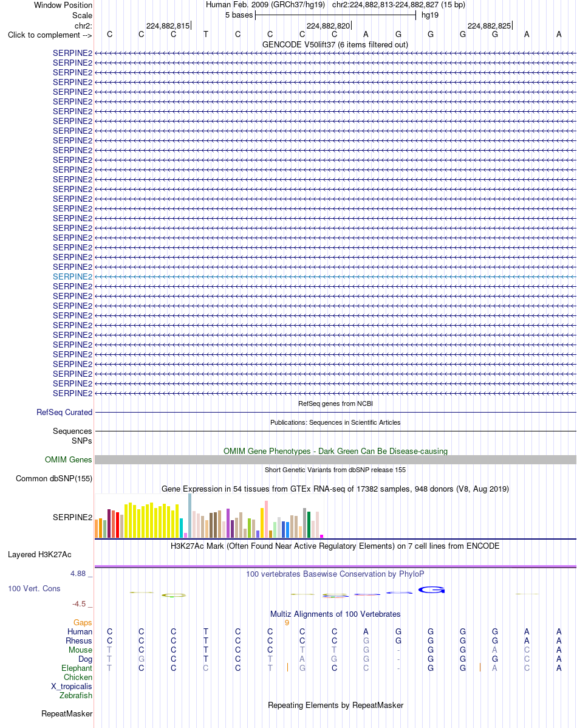
Task: Click the 'RepeatMasker' track label
Action: coord(67,714)
